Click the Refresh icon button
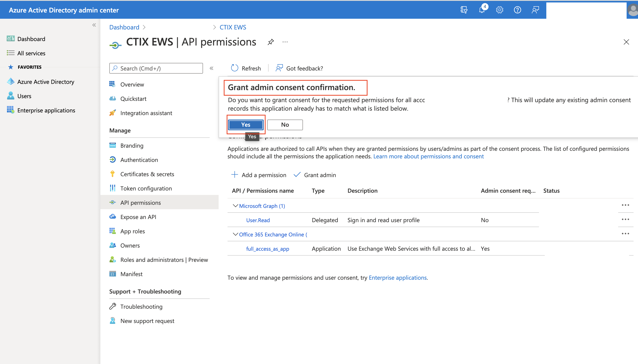 [x=235, y=68]
